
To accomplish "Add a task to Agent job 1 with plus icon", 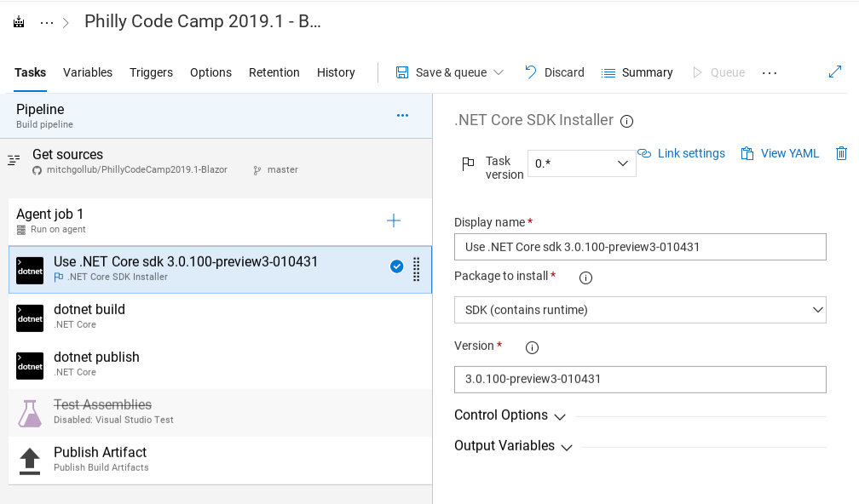I will tap(394, 220).
